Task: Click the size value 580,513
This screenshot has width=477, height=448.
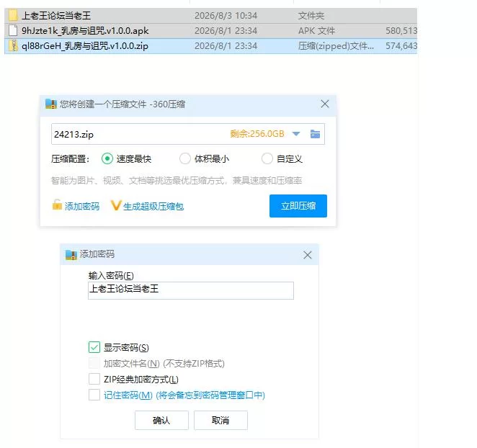Action: [x=401, y=31]
